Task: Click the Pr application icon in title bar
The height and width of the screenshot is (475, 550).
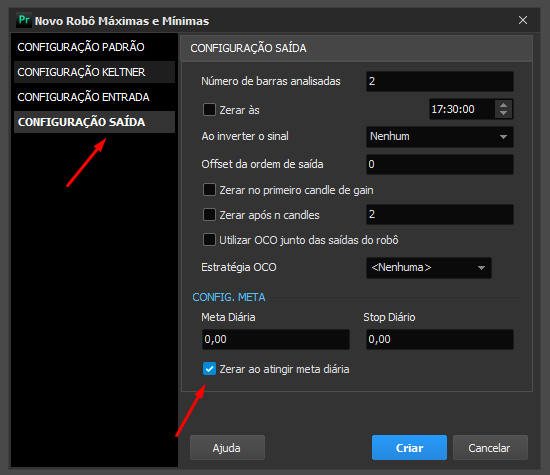Action: (x=24, y=20)
